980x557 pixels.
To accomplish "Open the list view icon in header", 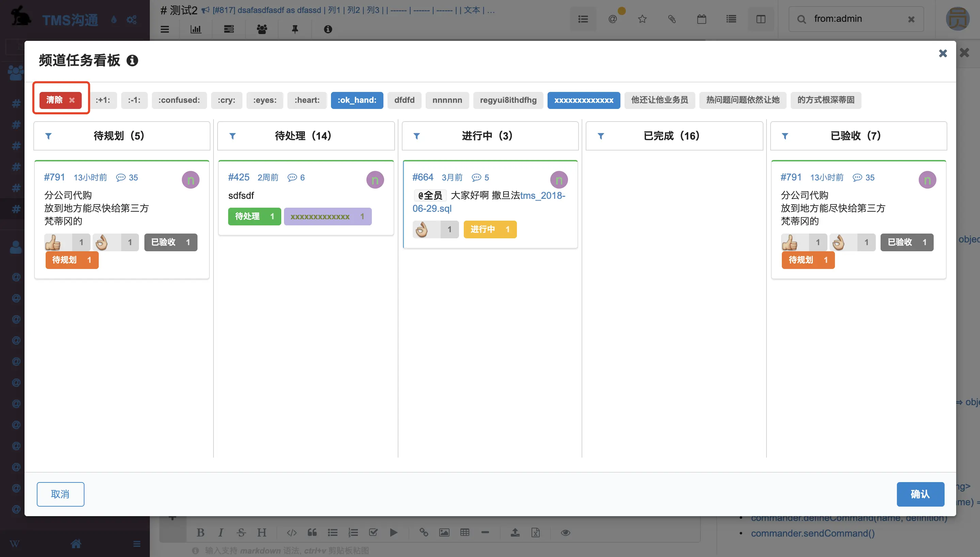I will pos(583,19).
